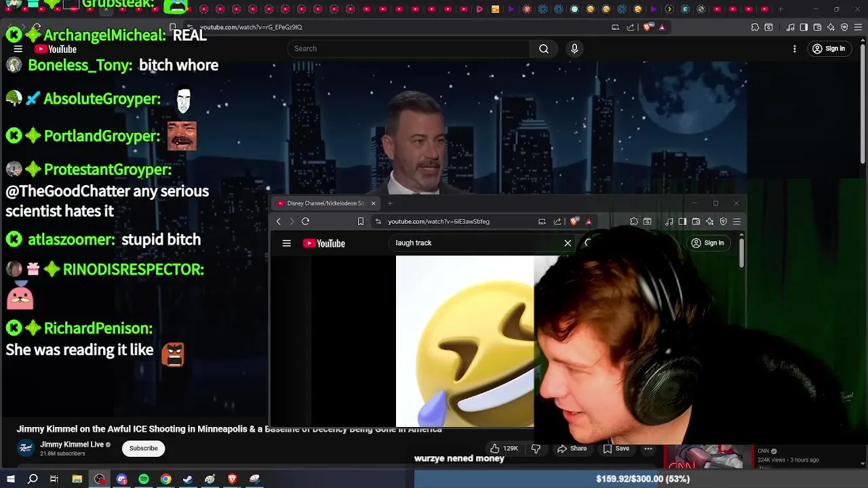Click Jimmy Kimmel Live channel avatar
The width and height of the screenshot is (868, 488).
click(26, 448)
